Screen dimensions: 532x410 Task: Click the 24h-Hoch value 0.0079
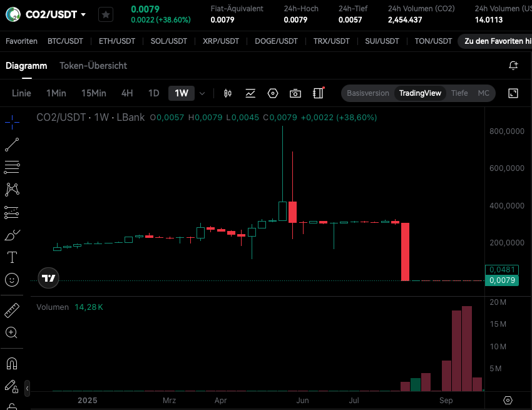coord(295,20)
